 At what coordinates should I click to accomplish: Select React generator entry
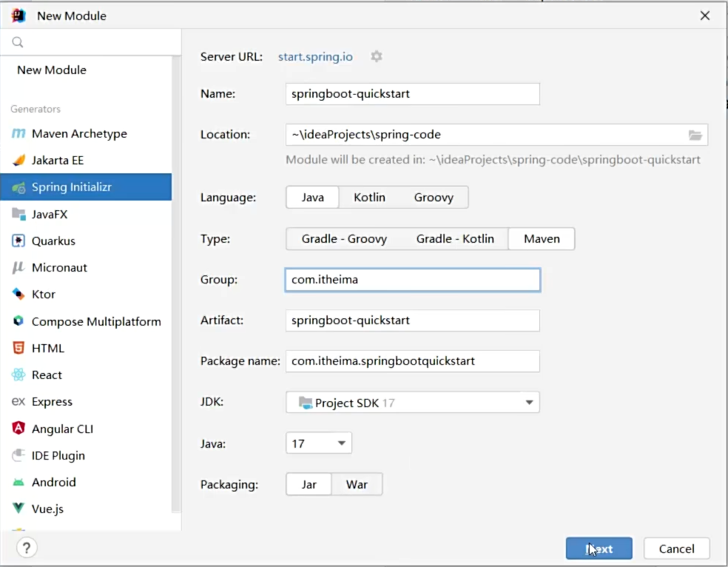click(x=86, y=375)
